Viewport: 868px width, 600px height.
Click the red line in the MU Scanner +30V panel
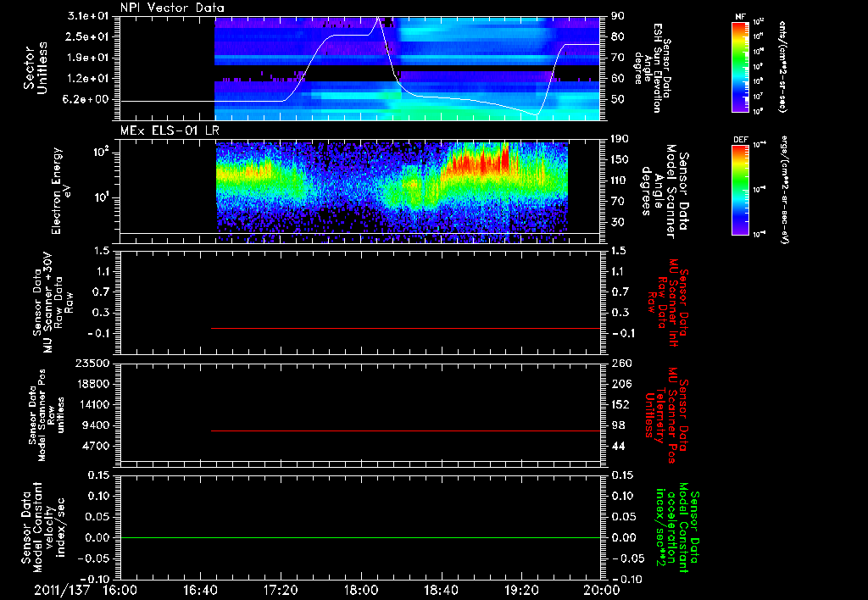click(405, 328)
